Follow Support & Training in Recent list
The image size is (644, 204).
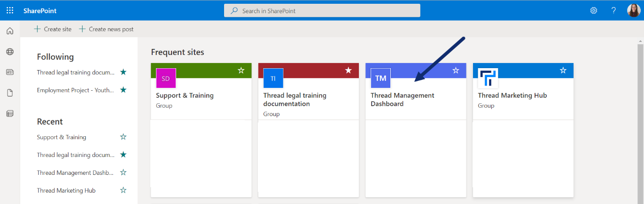(123, 137)
